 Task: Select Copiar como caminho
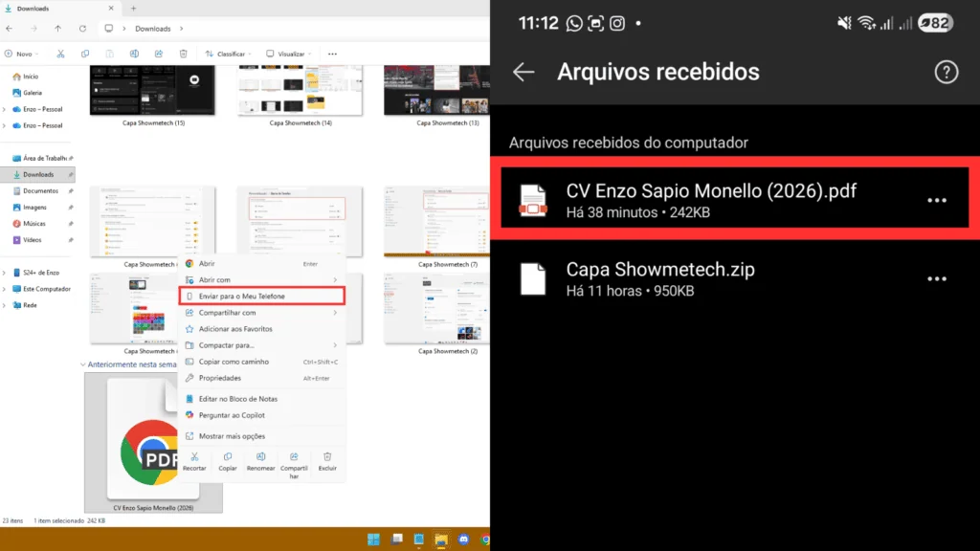click(262, 362)
